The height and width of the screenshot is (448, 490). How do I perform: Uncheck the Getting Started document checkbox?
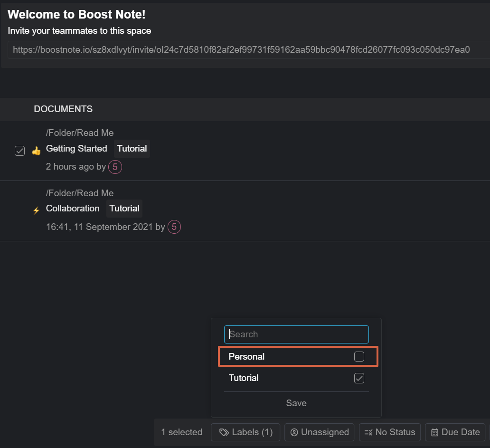(19, 151)
